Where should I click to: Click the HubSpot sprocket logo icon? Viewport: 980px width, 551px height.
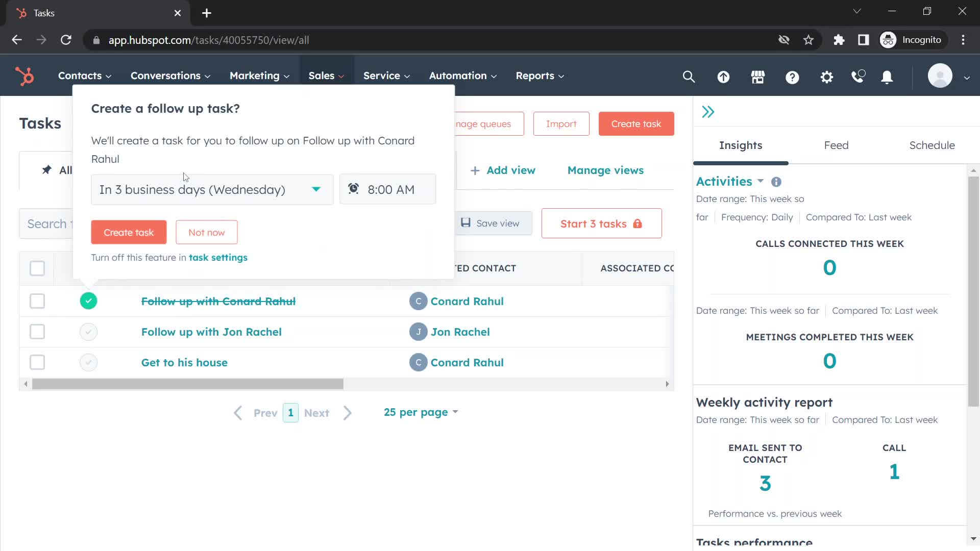point(26,76)
